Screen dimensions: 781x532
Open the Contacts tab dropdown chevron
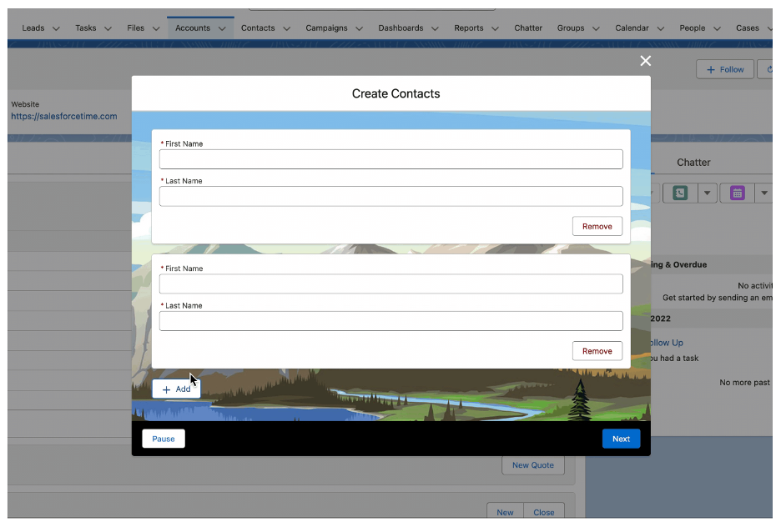point(286,28)
